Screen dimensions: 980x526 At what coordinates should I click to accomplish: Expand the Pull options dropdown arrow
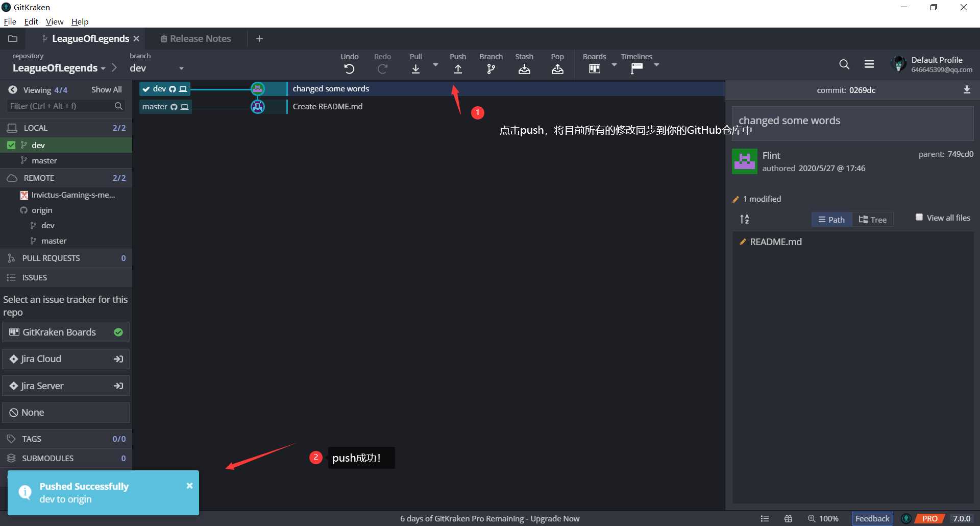(435, 65)
